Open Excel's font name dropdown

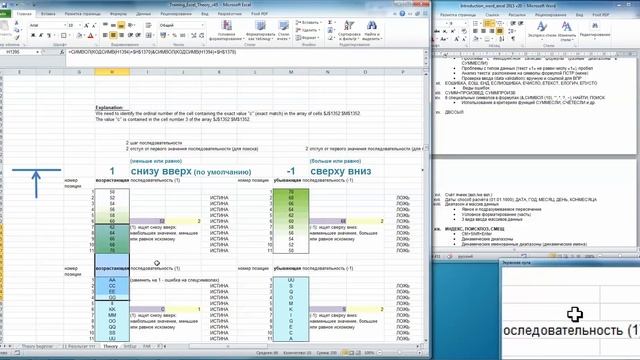click(65, 25)
